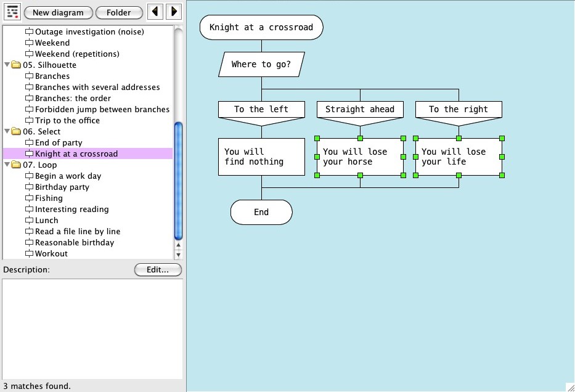This screenshot has width=575, height=392.
Task: Select the 'Where to go?' question shape
Action: [x=261, y=65]
